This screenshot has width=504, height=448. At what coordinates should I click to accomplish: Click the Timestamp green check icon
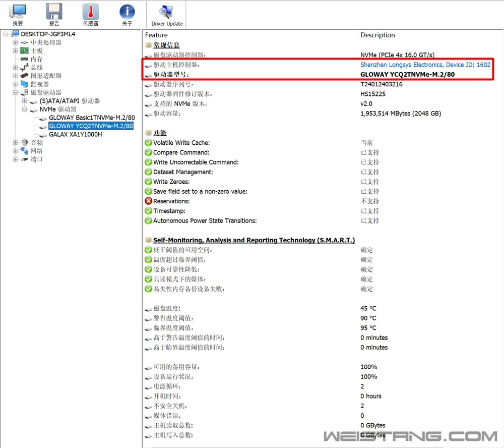[x=148, y=211]
